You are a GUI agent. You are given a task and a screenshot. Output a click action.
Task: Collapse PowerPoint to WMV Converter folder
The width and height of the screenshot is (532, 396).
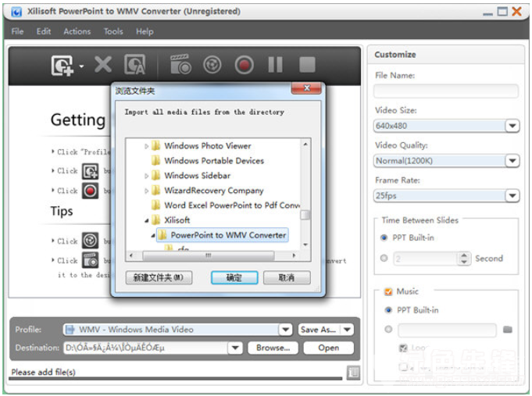(x=153, y=236)
